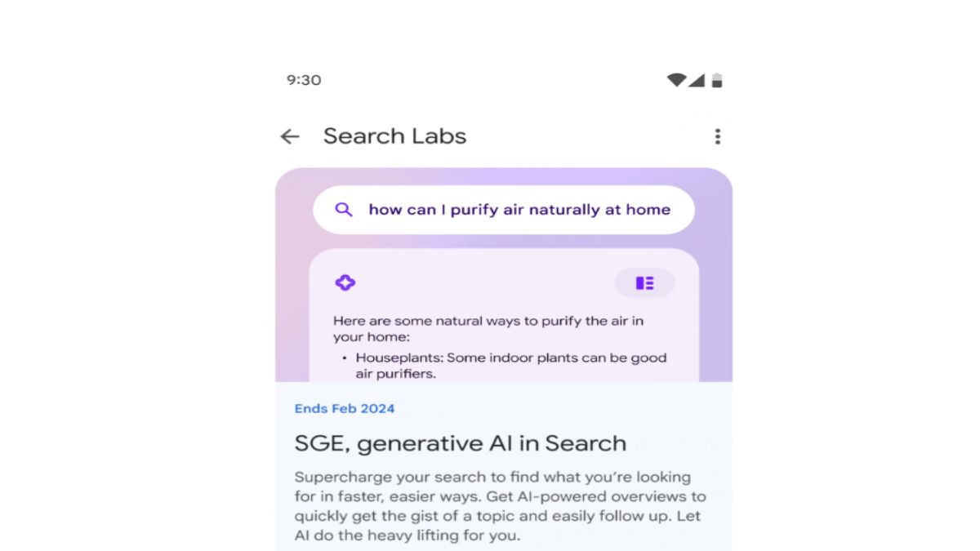Click the purple magnifier search icon

click(x=344, y=210)
